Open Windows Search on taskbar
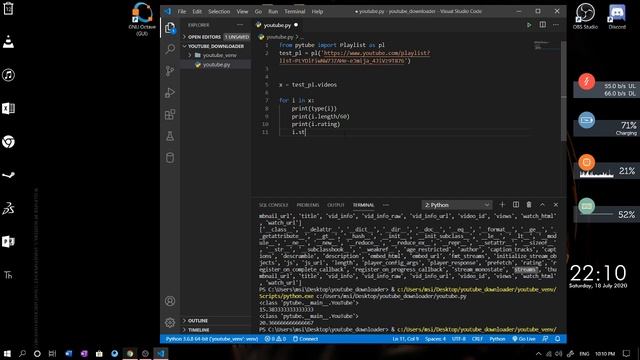Screen dimensions: 640x360 [22, 353]
